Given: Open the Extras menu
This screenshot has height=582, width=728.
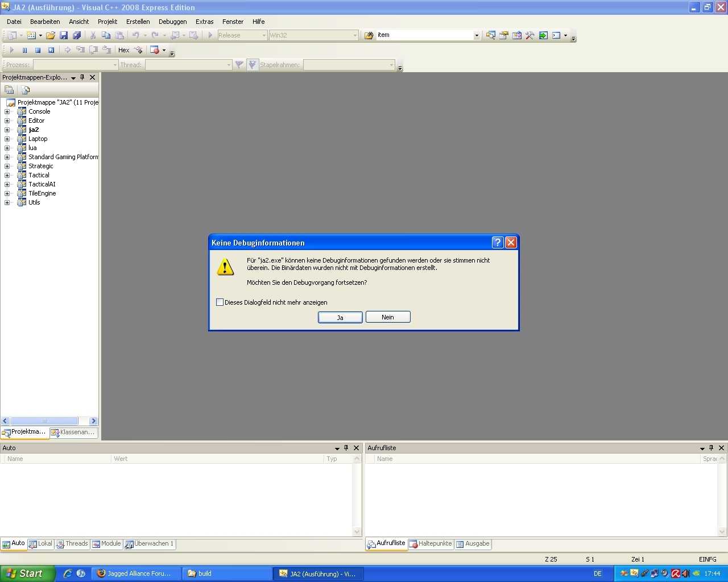Looking at the screenshot, I should click(205, 22).
